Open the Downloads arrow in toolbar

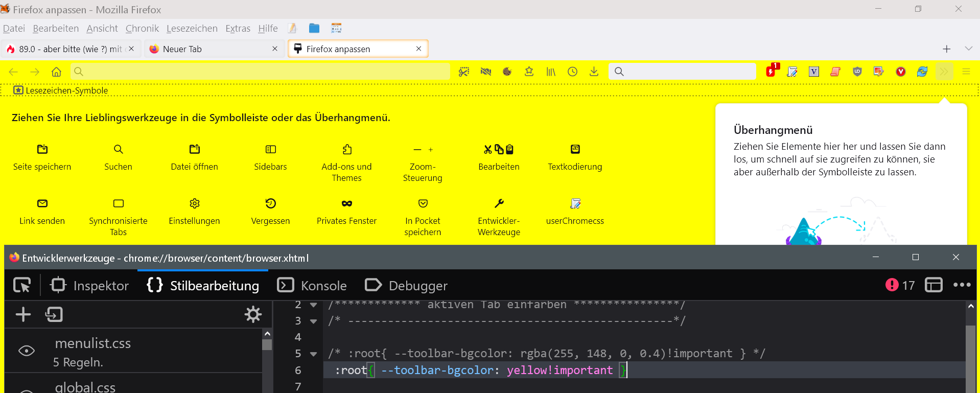(x=594, y=72)
